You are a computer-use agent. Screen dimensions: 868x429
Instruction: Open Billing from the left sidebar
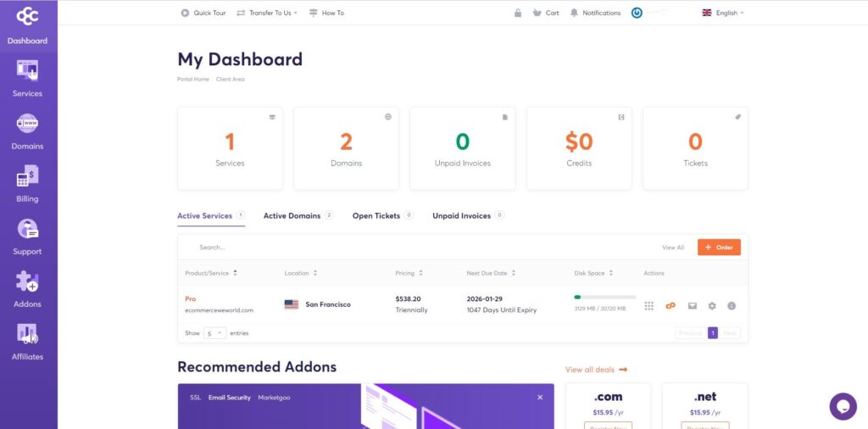27,184
